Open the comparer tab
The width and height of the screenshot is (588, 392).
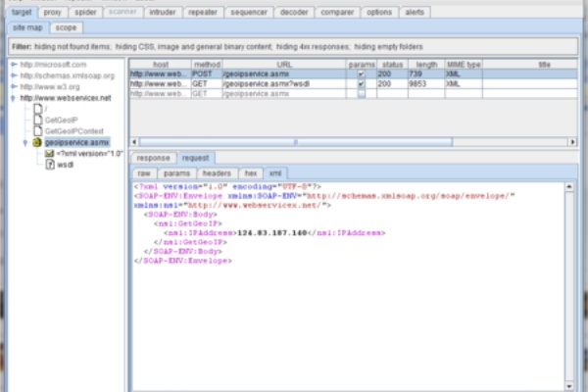[337, 13]
